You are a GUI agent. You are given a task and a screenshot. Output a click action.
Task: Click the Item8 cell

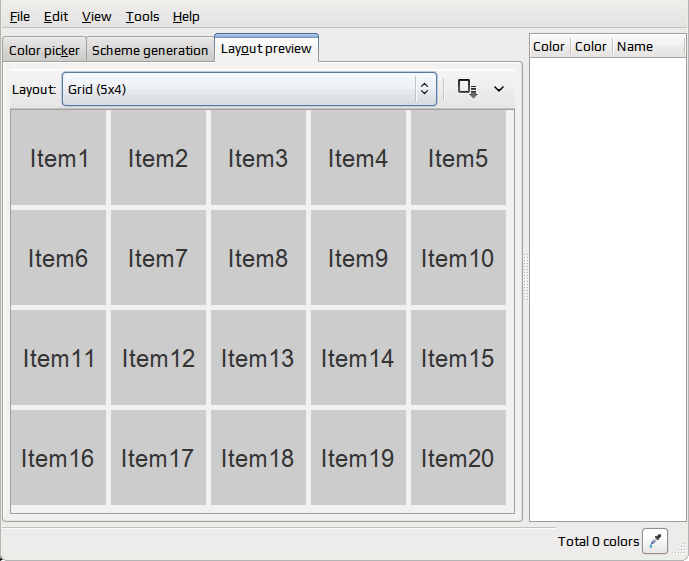click(258, 257)
